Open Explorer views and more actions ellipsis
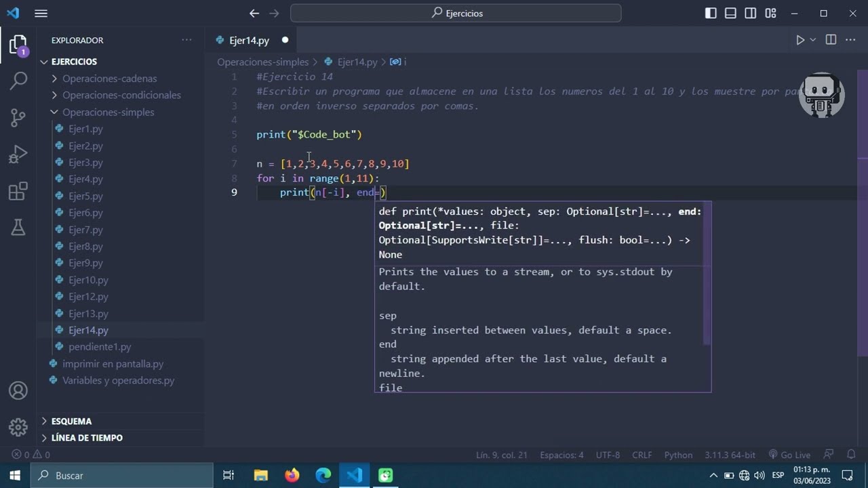Screen dimensions: 868x488 click(186, 40)
